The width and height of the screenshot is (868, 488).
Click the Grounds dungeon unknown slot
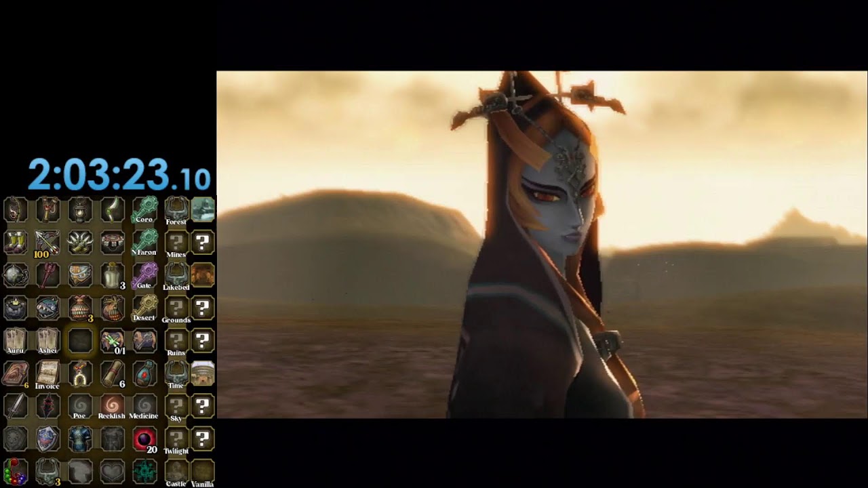176,308
